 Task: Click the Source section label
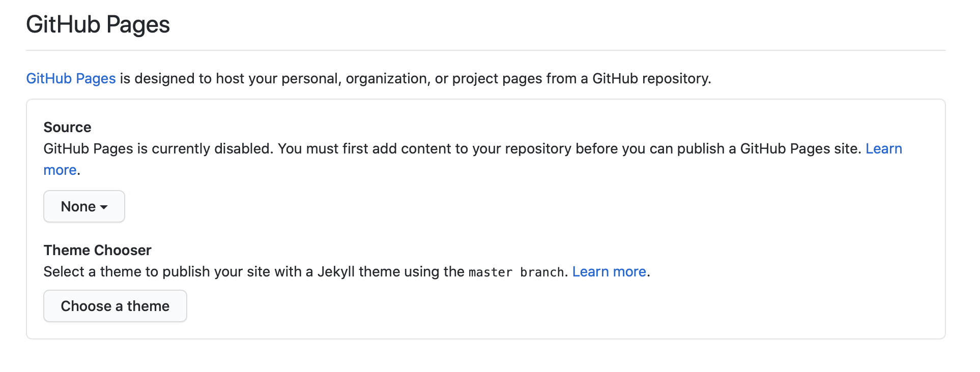click(x=67, y=127)
